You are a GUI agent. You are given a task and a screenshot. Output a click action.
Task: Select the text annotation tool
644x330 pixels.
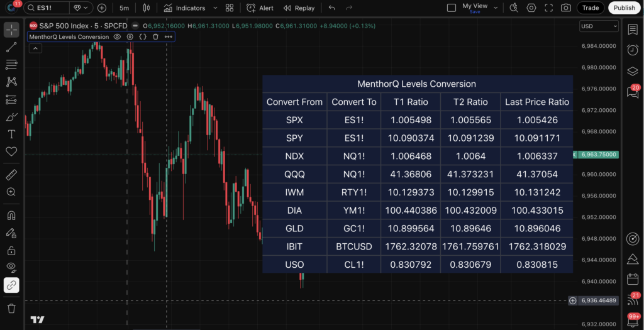pos(11,135)
